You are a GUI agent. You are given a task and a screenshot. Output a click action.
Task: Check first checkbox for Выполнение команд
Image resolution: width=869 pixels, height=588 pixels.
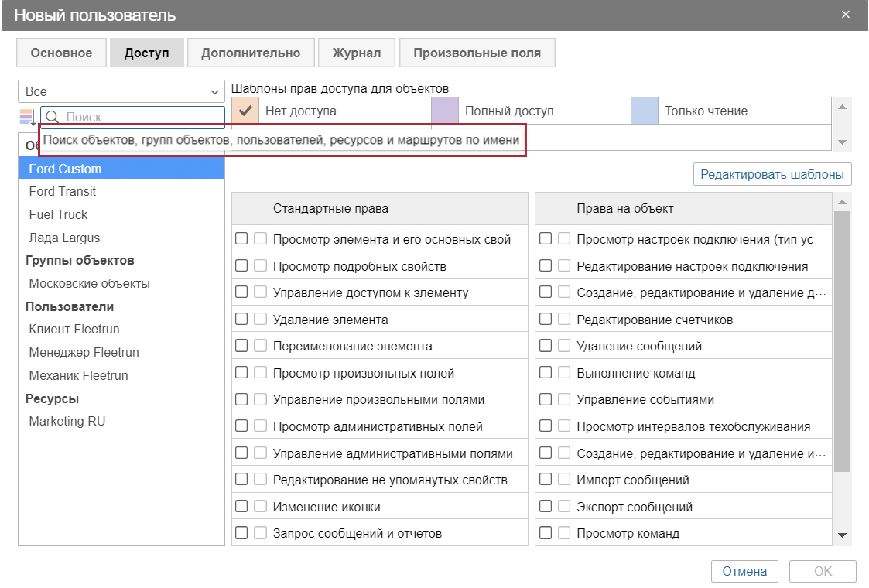[x=546, y=373]
